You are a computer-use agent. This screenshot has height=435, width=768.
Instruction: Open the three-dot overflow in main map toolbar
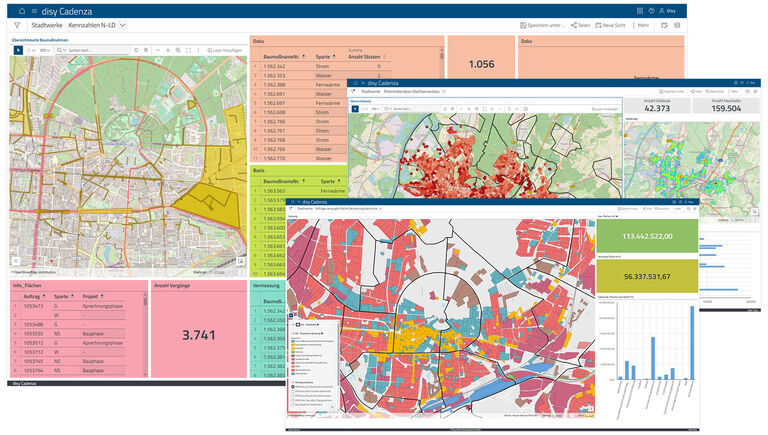click(198, 50)
